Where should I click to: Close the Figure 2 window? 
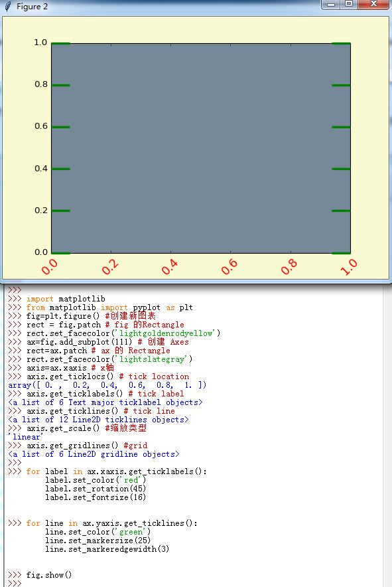(373, 4)
